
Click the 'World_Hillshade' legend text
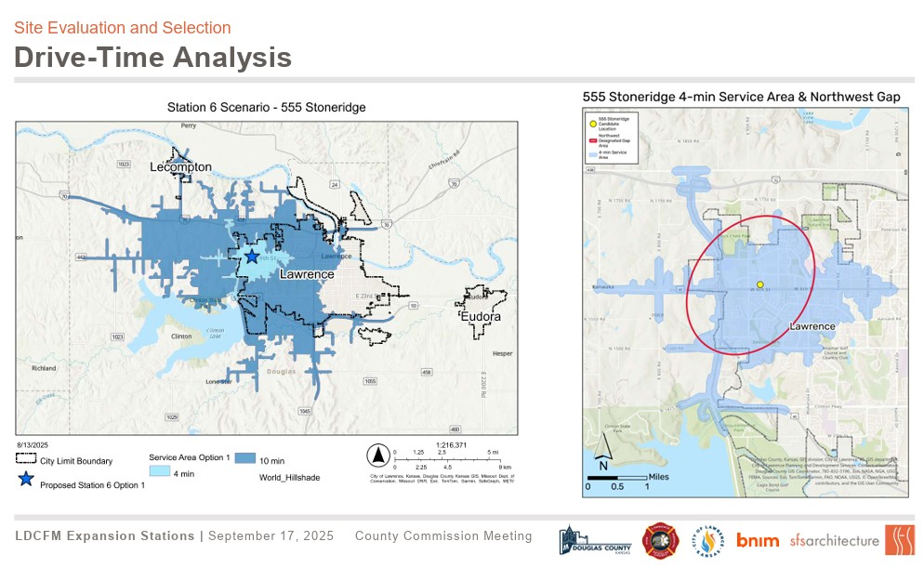(289, 477)
